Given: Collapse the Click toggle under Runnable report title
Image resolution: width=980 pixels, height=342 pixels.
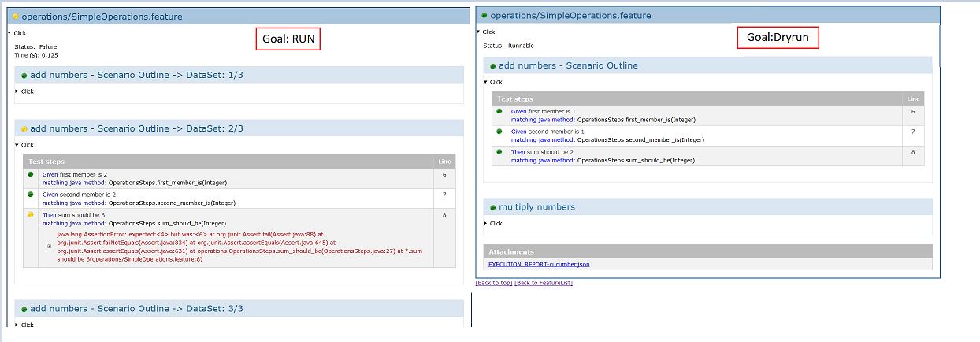Looking at the screenshot, I should [x=486, y=32].
